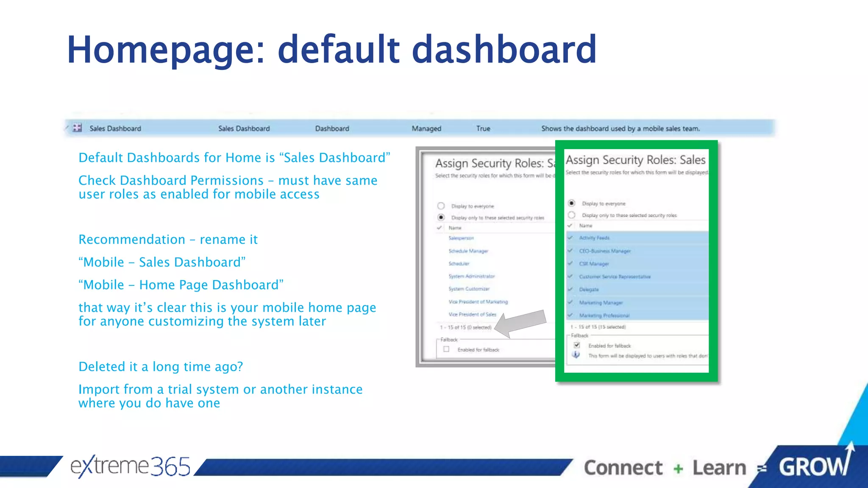
Task: Uncheck the Marketing Professional row checkmark
Action: [x=570, y=315]
